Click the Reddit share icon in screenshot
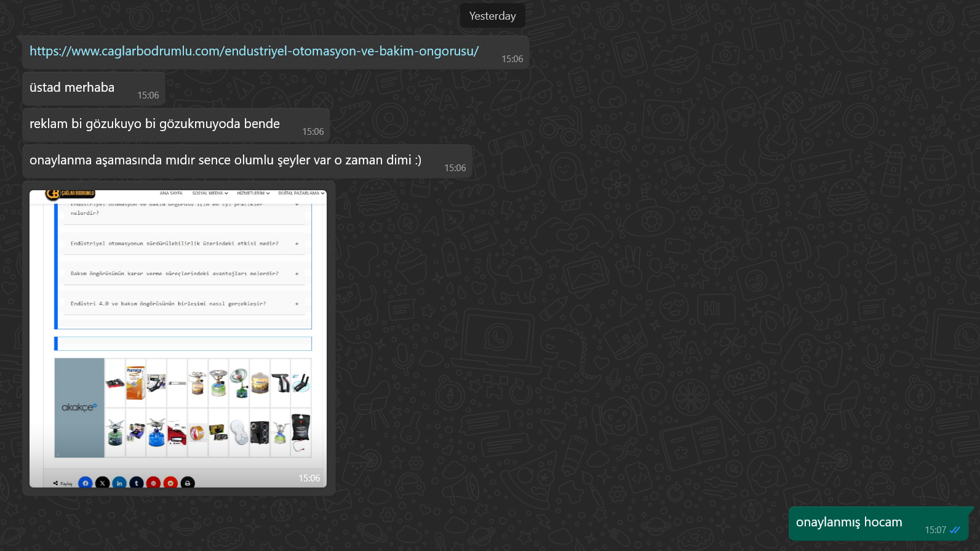 tap(170, 483)
